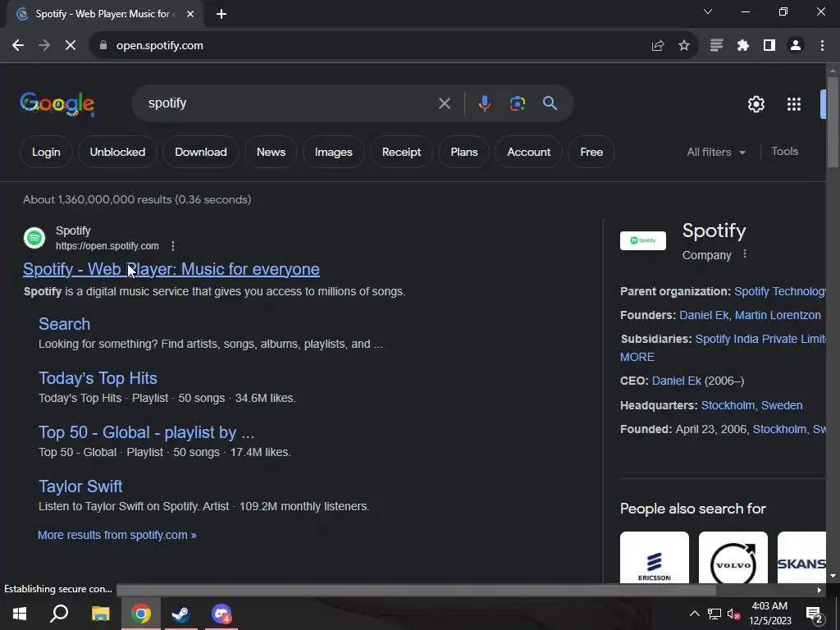Select the Receipt filter chip
The image size is (840, 630).
[401, 152]
